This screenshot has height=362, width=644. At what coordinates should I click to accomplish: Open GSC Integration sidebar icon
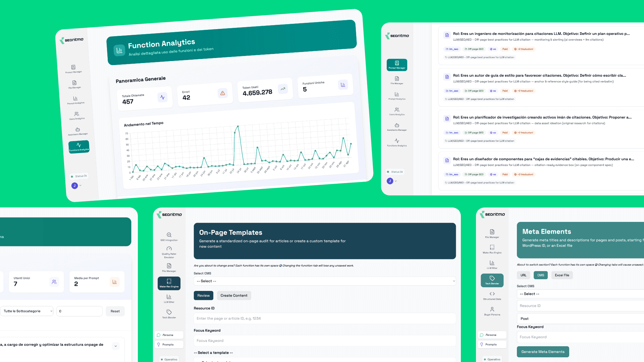pos(169,236)
